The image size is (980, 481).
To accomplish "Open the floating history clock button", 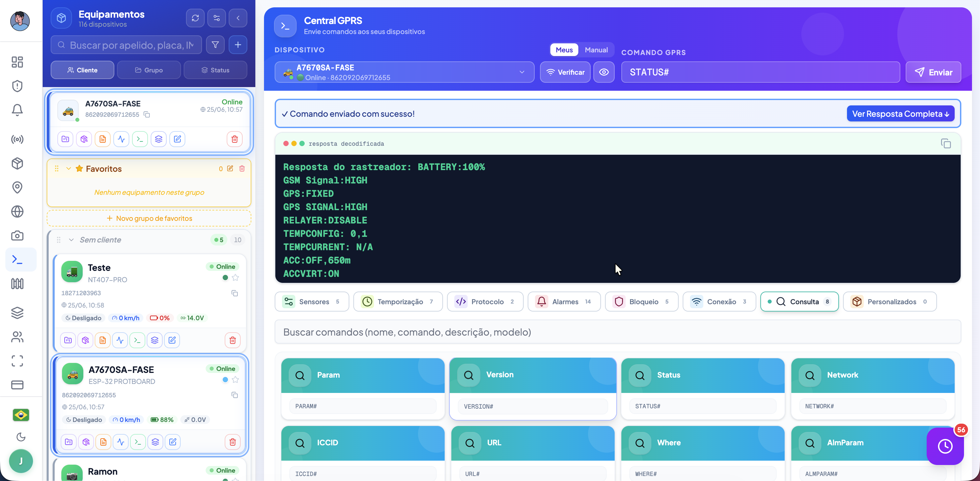I will [945, 446].
